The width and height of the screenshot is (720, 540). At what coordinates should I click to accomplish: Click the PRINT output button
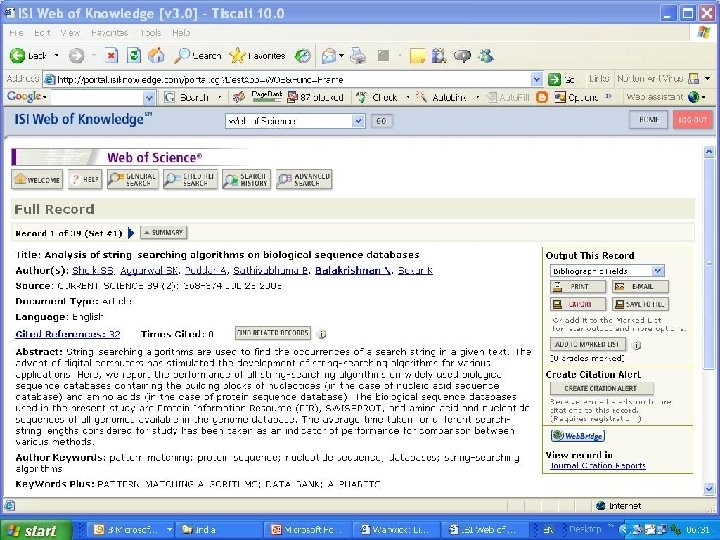(578, 287)
